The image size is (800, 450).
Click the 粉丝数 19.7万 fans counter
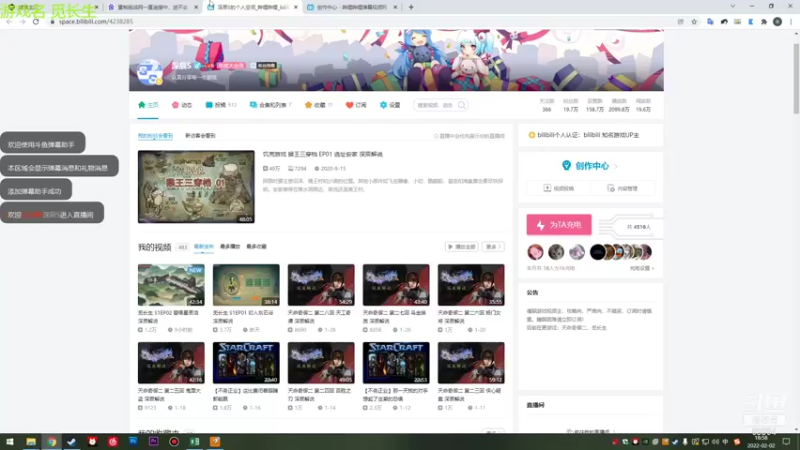pyautogui.click(x=570, y=106)
